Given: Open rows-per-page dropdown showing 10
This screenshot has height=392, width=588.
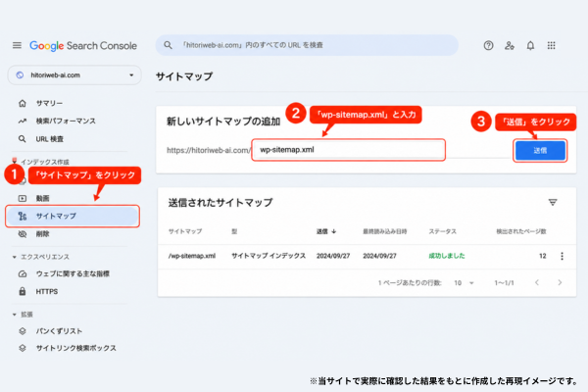Looking at the screenshot, I should click(465, 283).
